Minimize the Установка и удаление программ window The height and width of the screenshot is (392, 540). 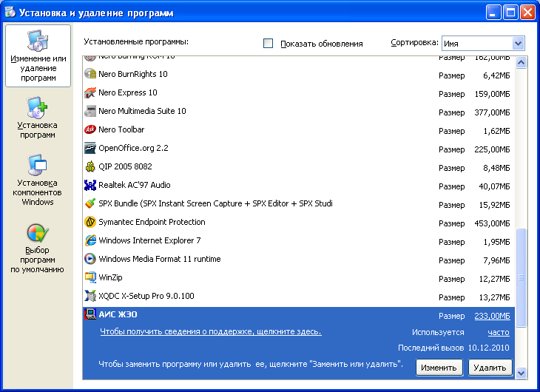[x=493, y=13]
